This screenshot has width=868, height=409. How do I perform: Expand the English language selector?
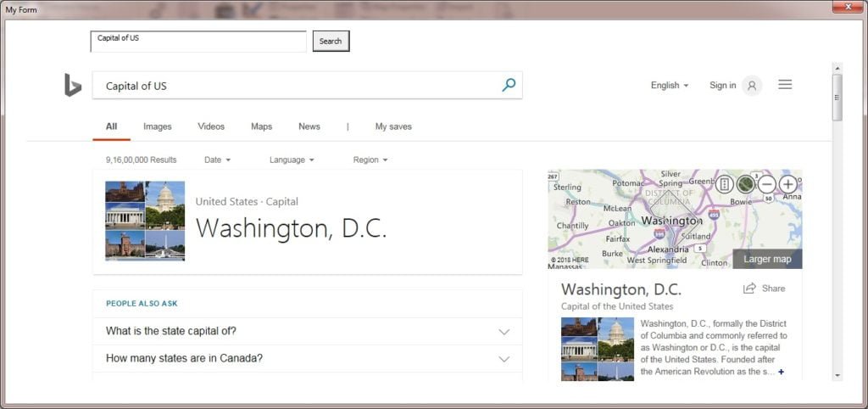tap(670, 86)
